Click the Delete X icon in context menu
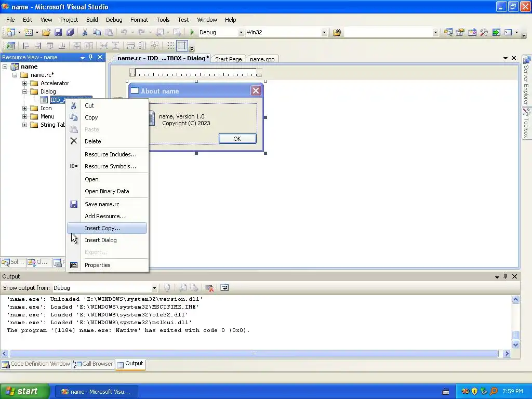This screenshot has height=399, width=532. click(74, 141)
